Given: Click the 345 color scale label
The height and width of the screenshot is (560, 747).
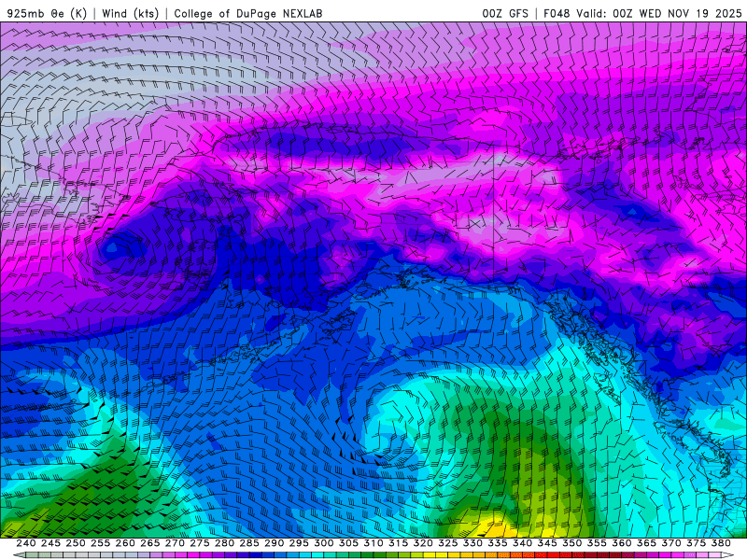Looking at the screenshot, I should click(547, 543).
